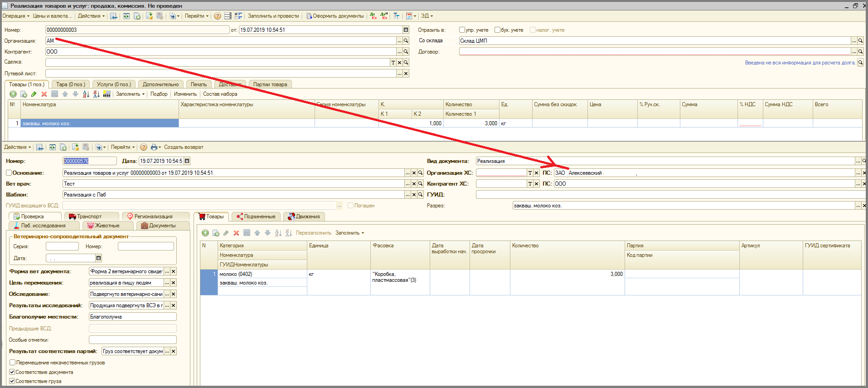
Task: Switch to the Подчиненные tab
Action: pyautogui.click(x=257, y=216)
